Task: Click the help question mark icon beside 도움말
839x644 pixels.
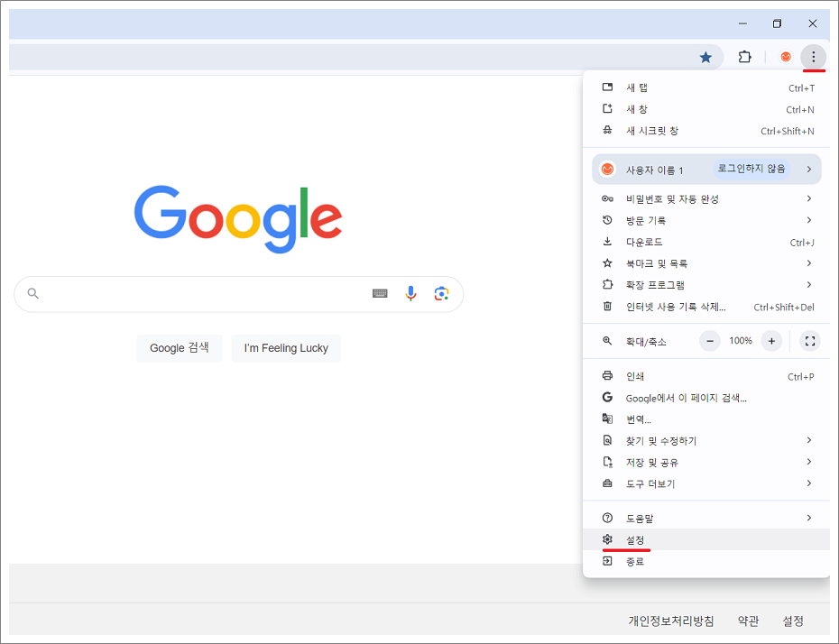Action: click(607, 517)
